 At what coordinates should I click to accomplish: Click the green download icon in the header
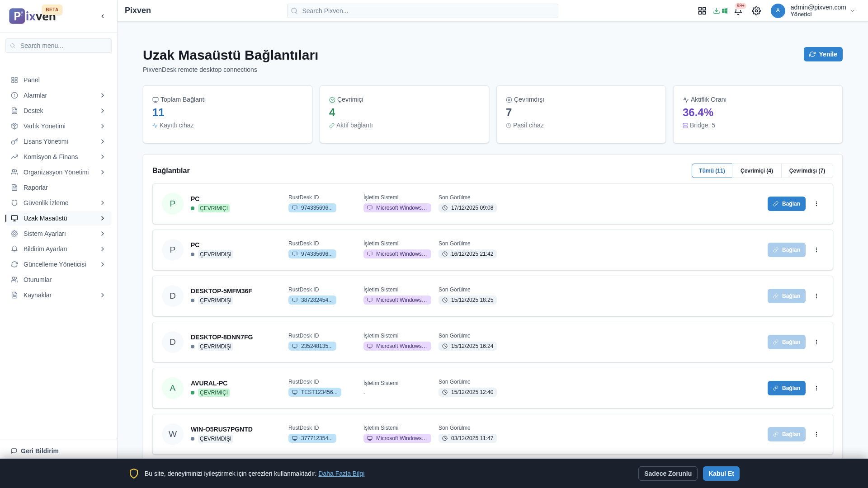pyautogui.click(x=717, y=10)
